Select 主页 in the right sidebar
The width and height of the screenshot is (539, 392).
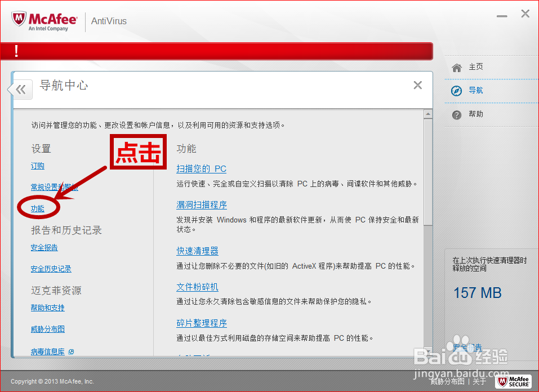tap(476, 66)
